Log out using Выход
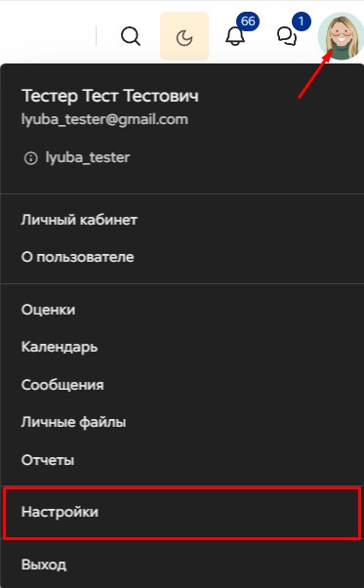The width and height of the screenshot is (364, 588). (182, 565)
